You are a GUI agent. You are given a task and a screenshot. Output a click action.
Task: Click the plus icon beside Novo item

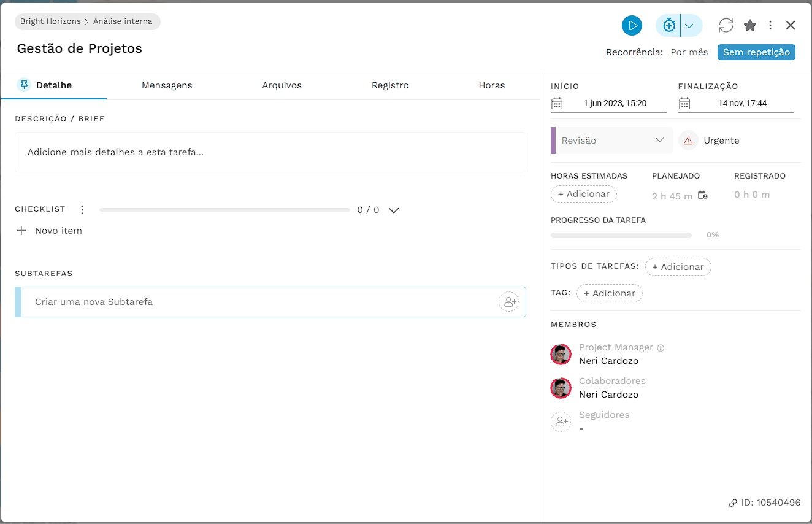pos(21,231)
